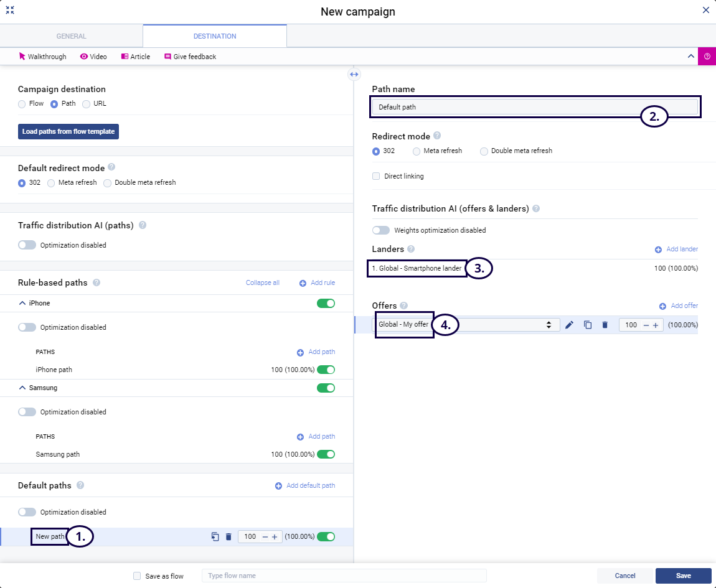
Task: Select the Flow campaign destination radio
Action: [22, 104]
